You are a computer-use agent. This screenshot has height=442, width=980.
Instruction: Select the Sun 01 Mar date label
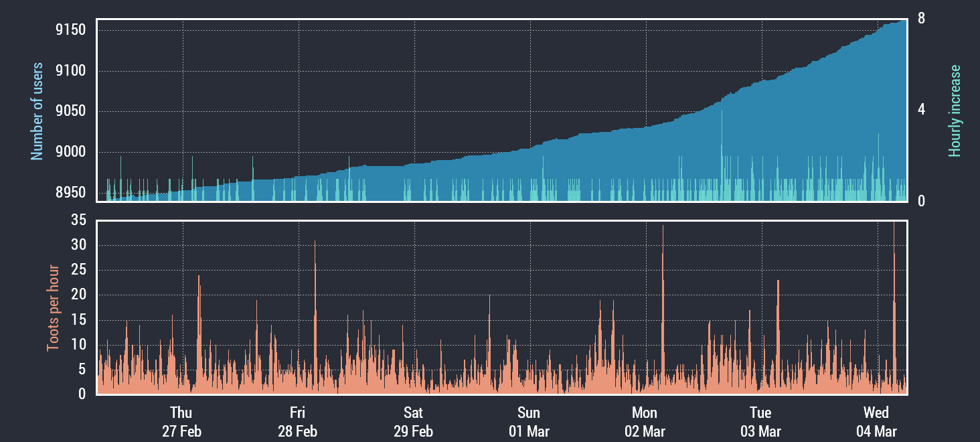[529, 421]
